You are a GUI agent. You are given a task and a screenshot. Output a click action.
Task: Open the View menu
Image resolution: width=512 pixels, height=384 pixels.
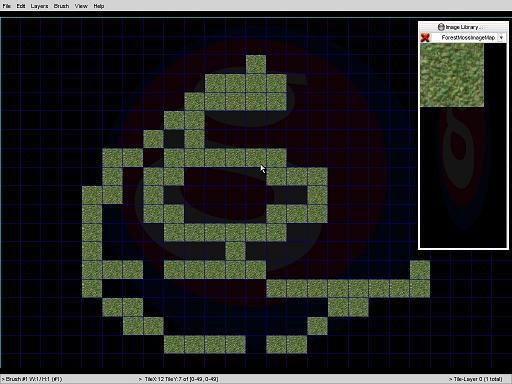click(81, 6)
